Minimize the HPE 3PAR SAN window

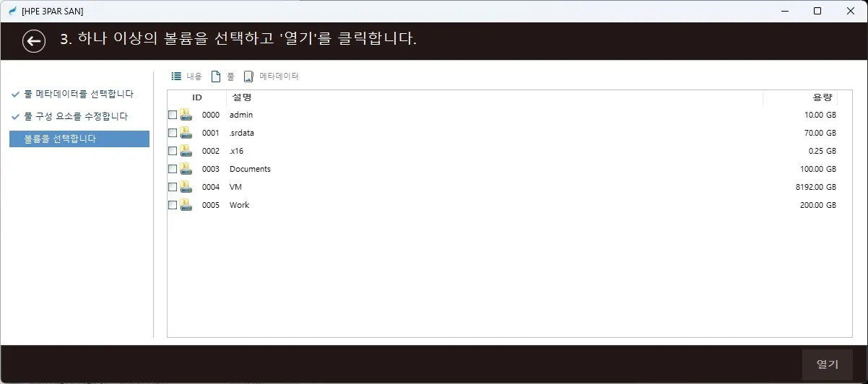coord(784,11)
